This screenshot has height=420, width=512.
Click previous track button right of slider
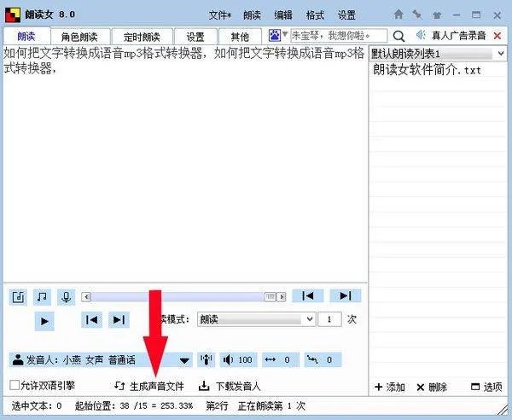(x=307, y=295)
